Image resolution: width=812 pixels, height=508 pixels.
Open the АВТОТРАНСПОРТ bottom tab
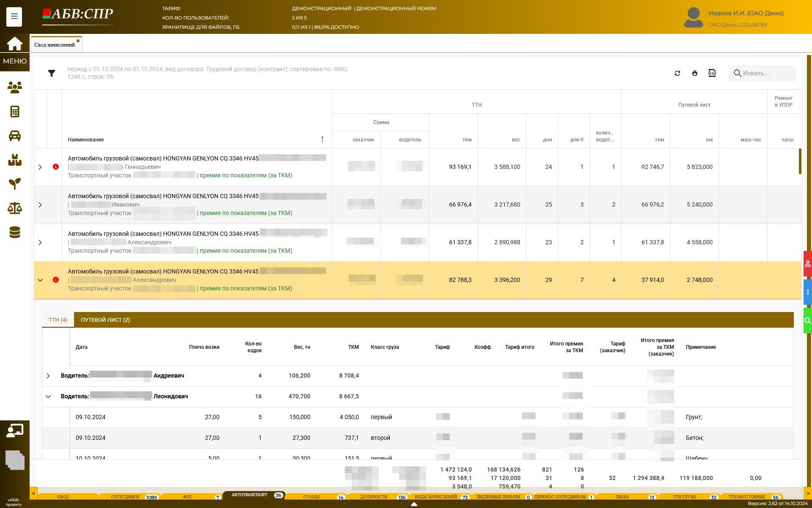pyautogui.click(x=254, y=495)
